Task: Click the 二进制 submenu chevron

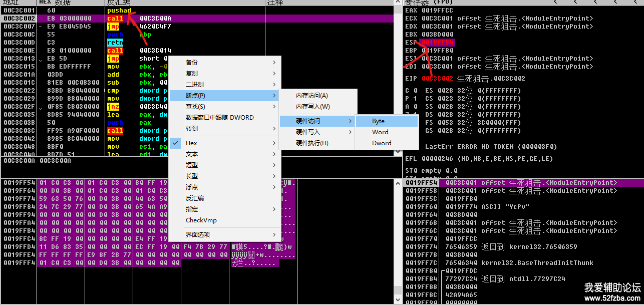Action: click(x=274, y=85)
